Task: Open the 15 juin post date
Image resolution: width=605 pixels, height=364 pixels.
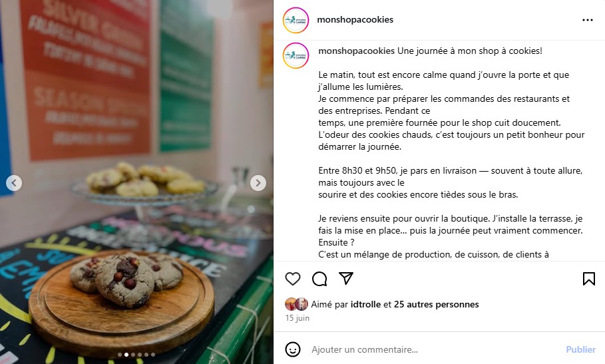Action: point(297,317)
